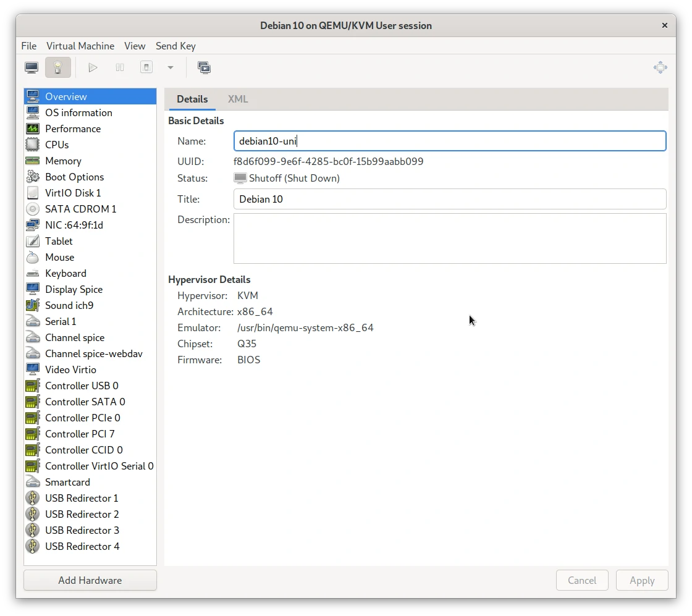Toggle the hardware details lightbulb button

point(58,67)
